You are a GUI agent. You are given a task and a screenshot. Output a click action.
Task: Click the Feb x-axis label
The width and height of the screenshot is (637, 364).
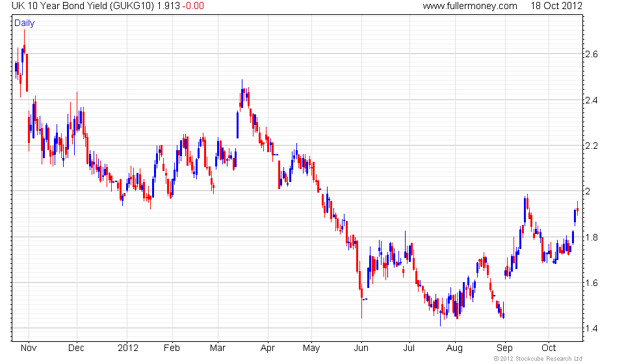172,348
